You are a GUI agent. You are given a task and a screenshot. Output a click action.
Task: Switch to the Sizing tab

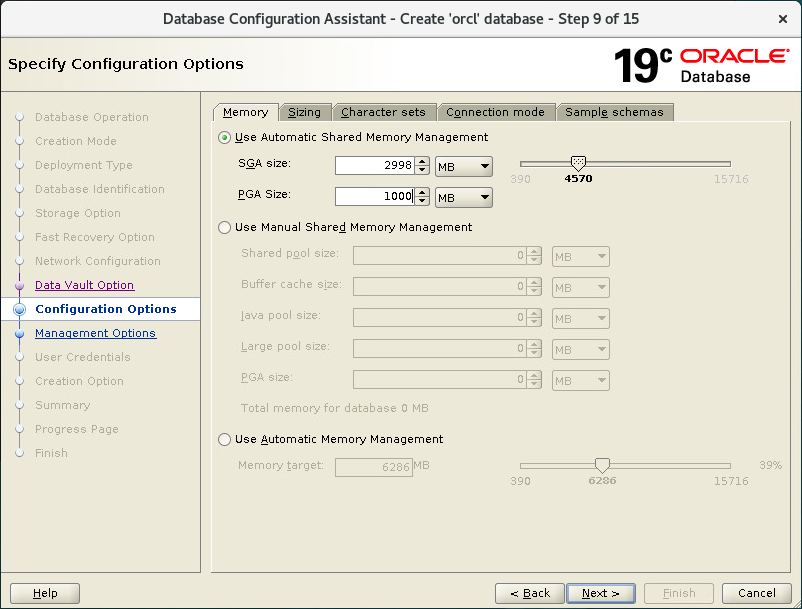[x=305, y=112]
